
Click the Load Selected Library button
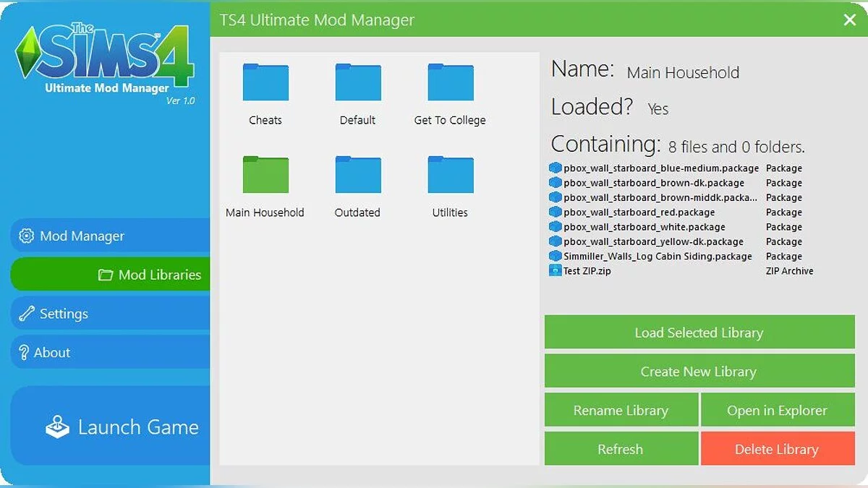tap(699, 332)
